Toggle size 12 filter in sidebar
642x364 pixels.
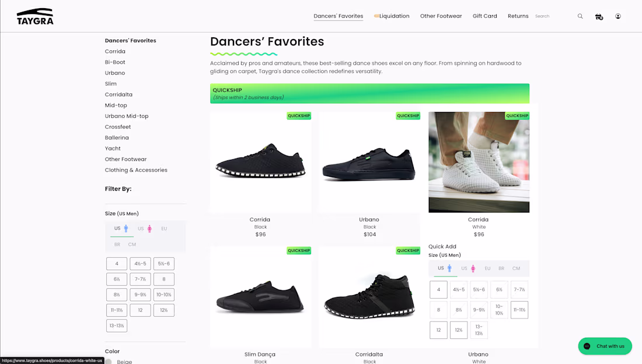click(140, 310)
